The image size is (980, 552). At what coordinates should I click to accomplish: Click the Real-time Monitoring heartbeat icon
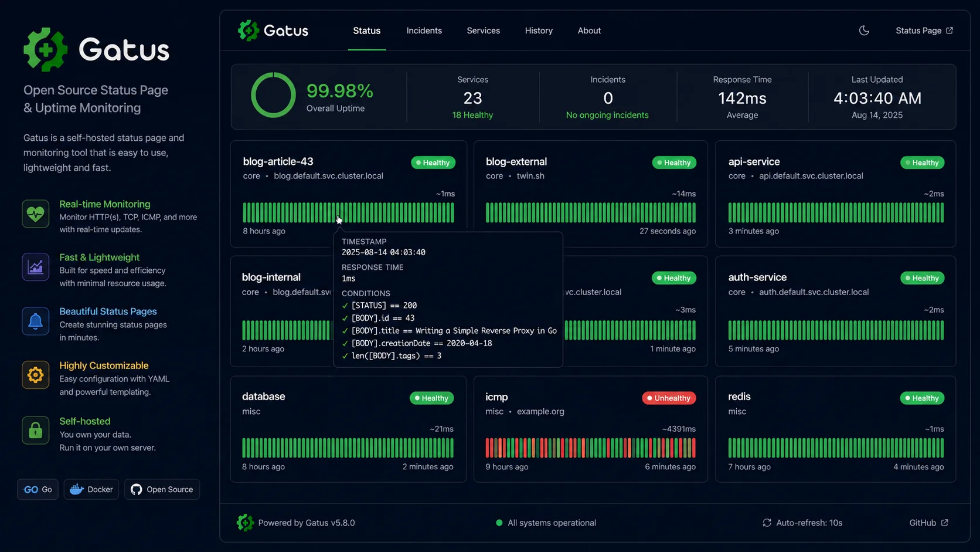36,214
